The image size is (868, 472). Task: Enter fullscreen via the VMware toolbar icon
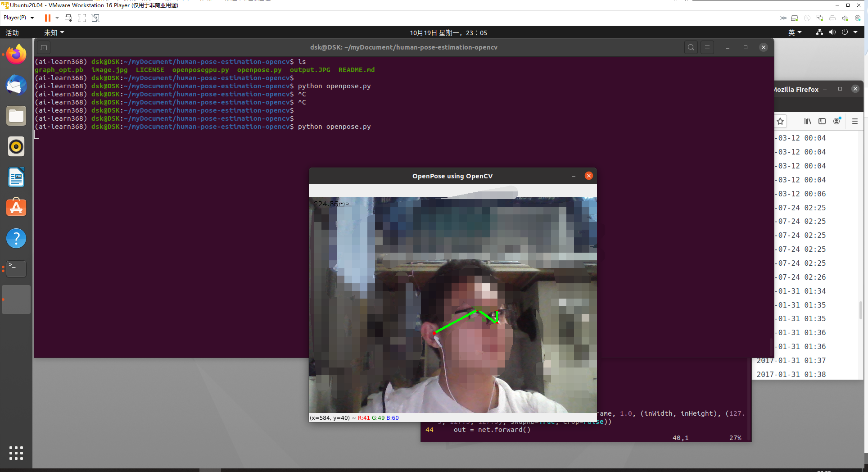point(82,18)
